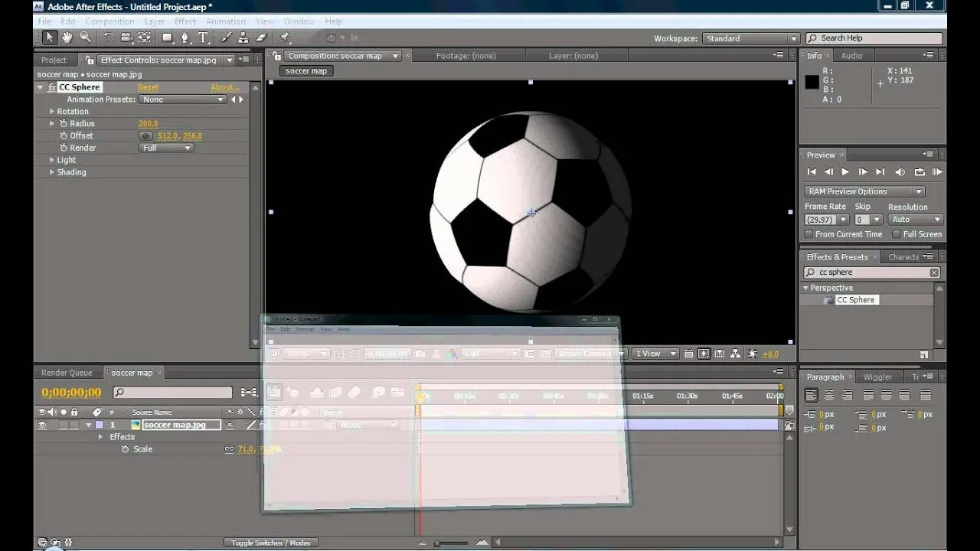Select the Zoom magnifier tool
This screenshot has width=980, height=551.
[86, 37]
